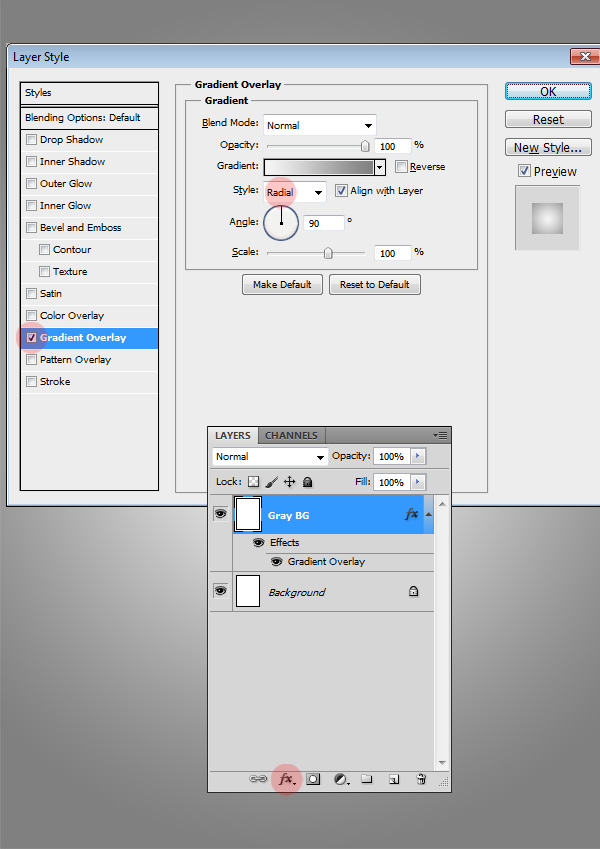600x849 pixels.
Task: Collapse the Gray BG layer effects arrow
Action: click(x=429, y=514)
